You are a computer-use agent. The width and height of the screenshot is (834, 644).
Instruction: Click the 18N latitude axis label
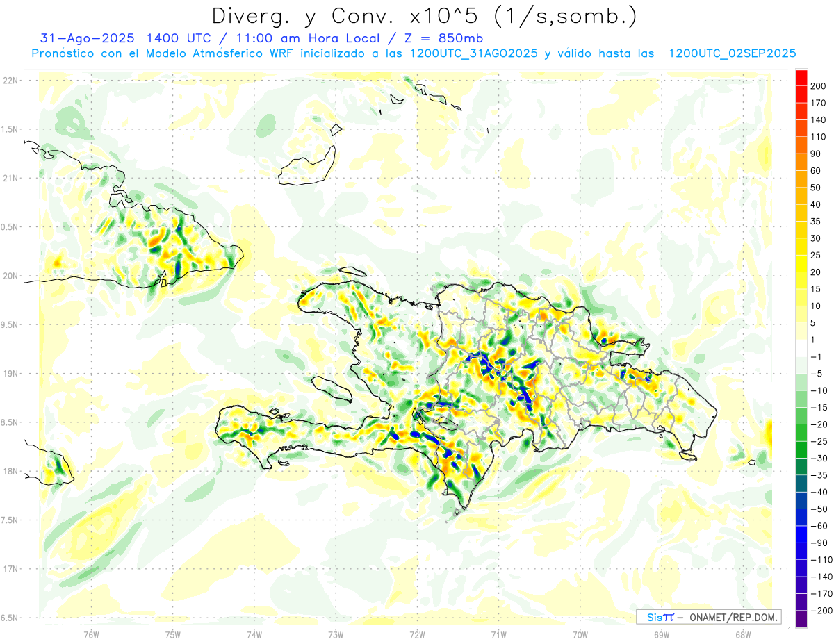pyautogui.click(x=10, y=471)
